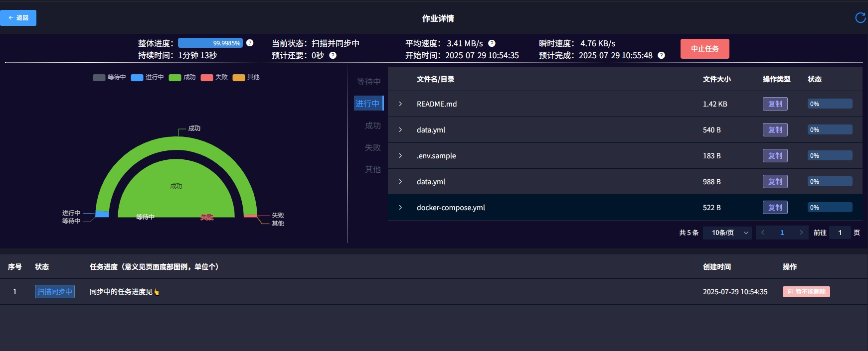Click the overall progress bar showing 99.9985%
This screenshot has width=868, height=351.
(210, 43)
